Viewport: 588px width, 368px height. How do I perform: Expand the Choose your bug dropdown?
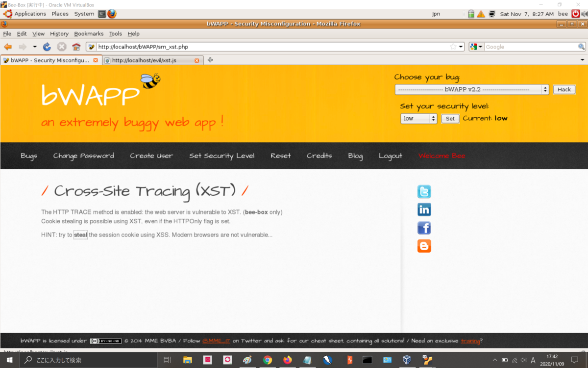pyautogui.click(x=472, y=89)
